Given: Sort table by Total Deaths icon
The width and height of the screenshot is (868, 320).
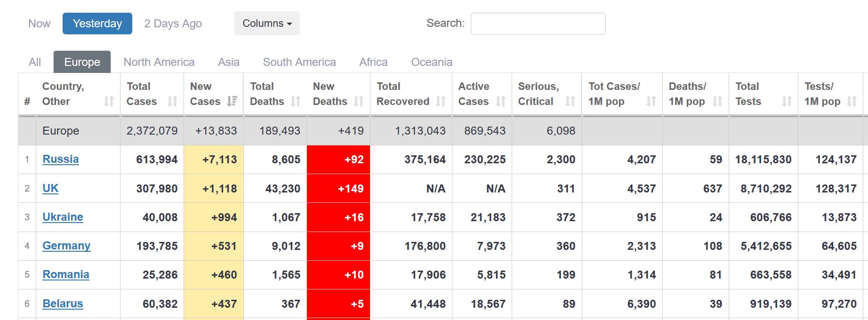Looking at the screenshot, I should coord(296,101).
